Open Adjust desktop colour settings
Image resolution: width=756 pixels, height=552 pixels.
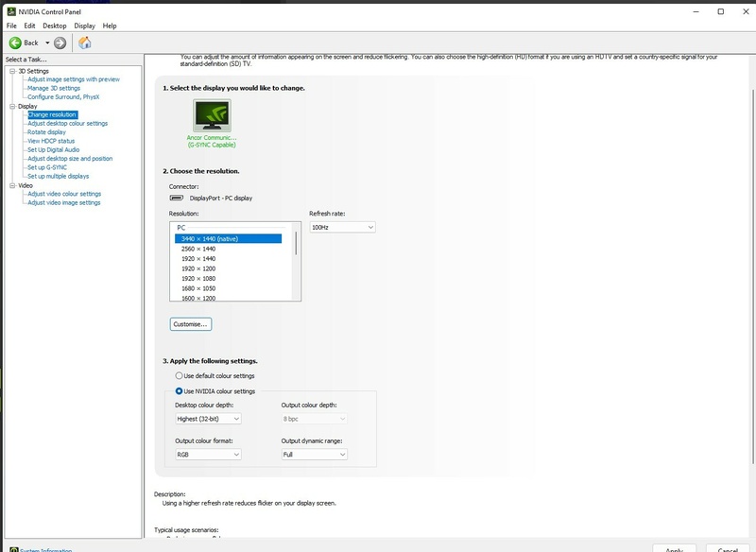tap(67, 123)
